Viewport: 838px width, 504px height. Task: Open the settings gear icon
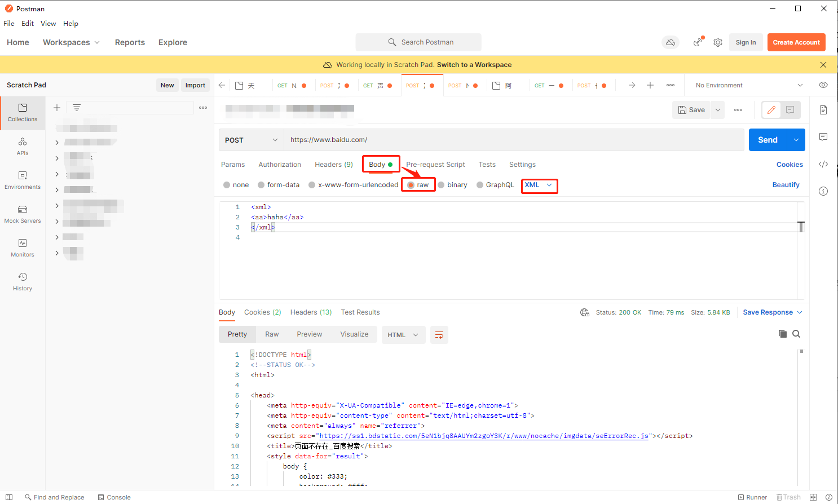[x=718, y=42]
